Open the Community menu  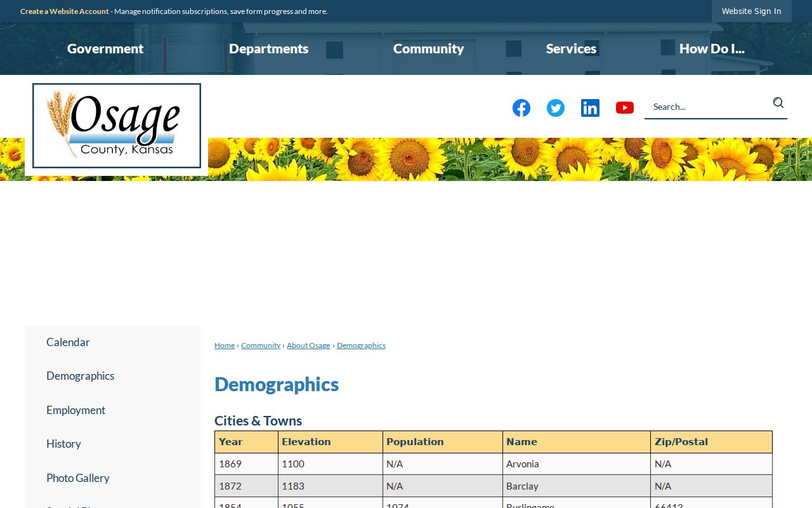point(429,49)
